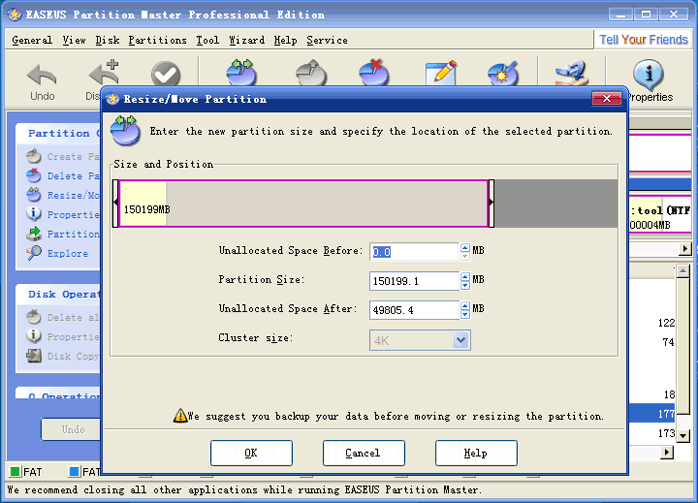Click Delete all partitions sidebar icon
This screenshot has height=503, width=698.
pos(34,317)
